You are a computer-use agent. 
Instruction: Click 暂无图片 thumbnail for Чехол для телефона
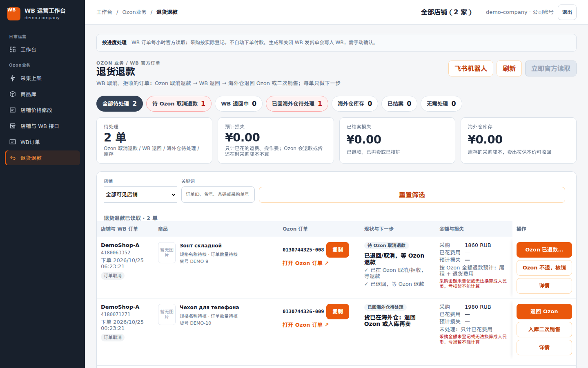coord(167,314)
